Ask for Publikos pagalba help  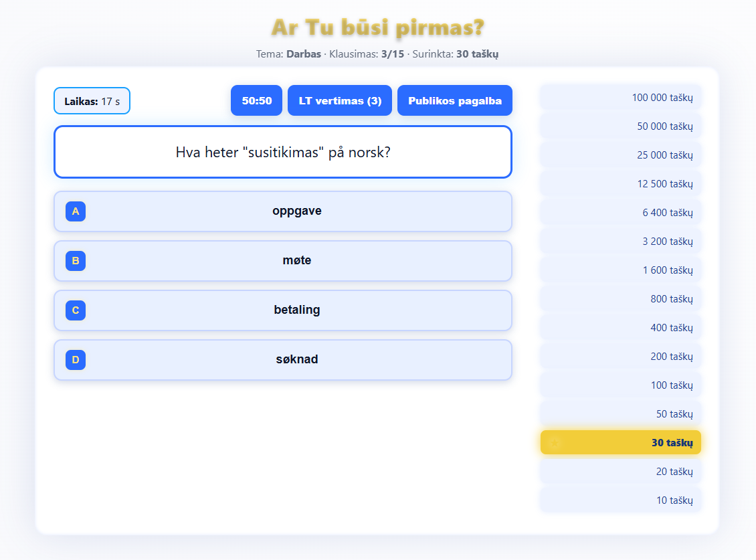pos(455,101)
